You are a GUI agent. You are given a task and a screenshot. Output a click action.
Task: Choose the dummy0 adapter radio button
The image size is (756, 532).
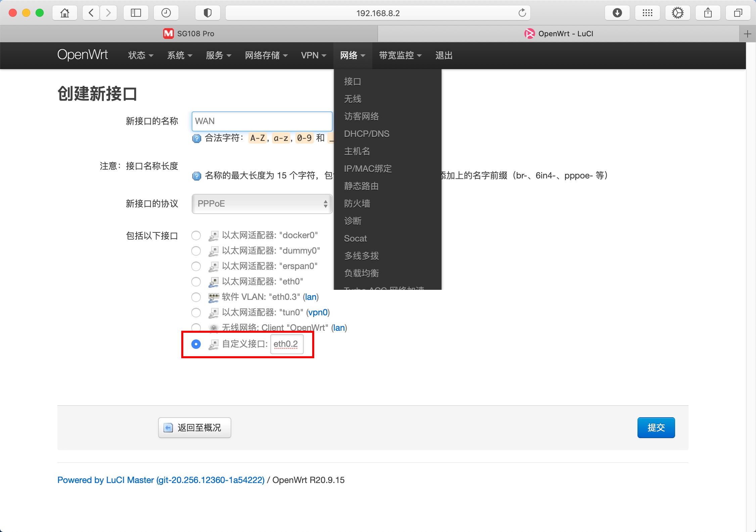click(x=196, y=251)
